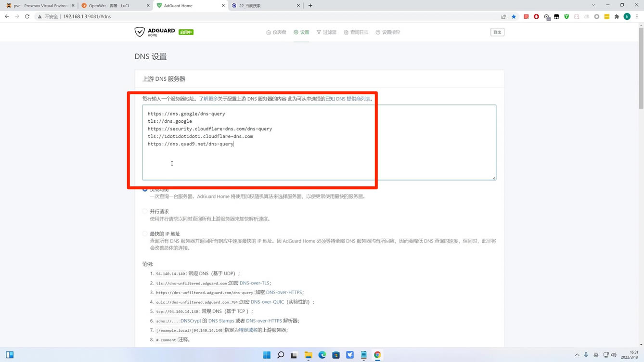Open Windows taskbar search

[281, 355]
